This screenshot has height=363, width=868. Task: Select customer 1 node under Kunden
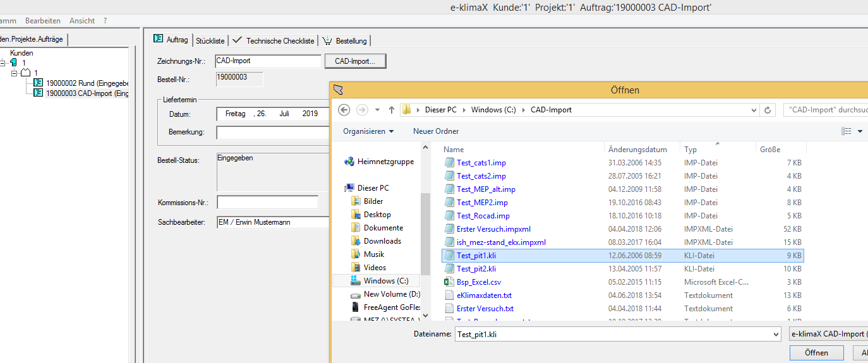(24, 63)
